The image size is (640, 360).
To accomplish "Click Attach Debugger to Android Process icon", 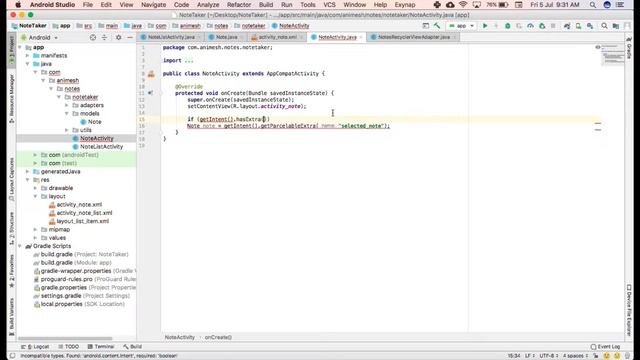I will 542,26.
